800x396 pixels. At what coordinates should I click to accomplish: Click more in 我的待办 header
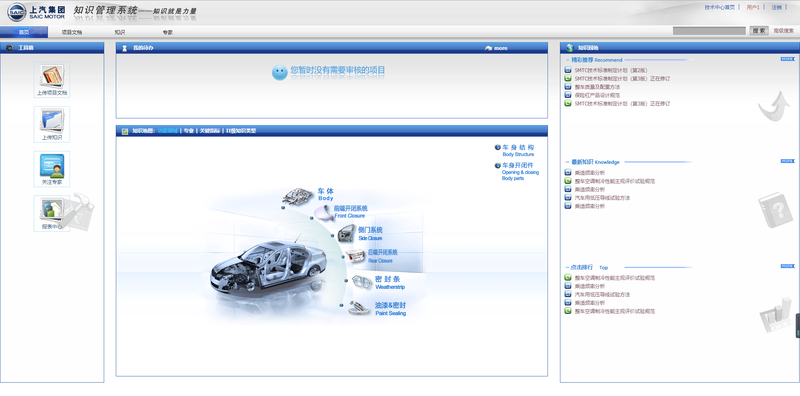(496, 48)
